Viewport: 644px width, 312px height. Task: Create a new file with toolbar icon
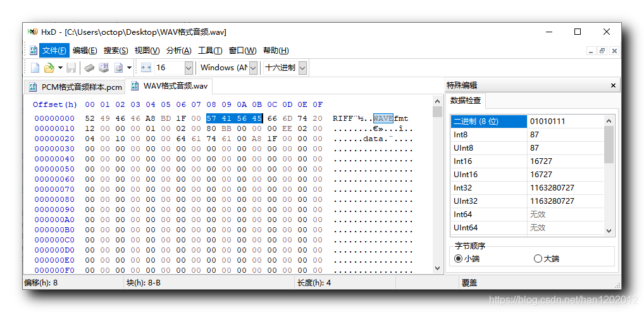(x=35, y=68)
